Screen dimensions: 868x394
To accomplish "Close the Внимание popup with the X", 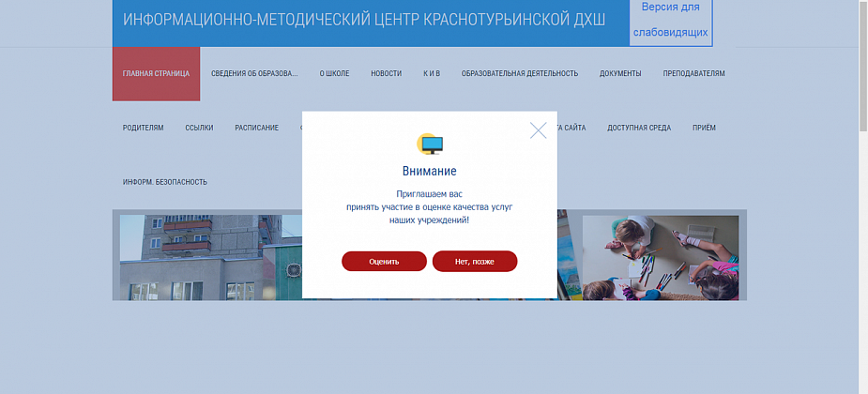I will pyautogui.click(x=538, y=130).
